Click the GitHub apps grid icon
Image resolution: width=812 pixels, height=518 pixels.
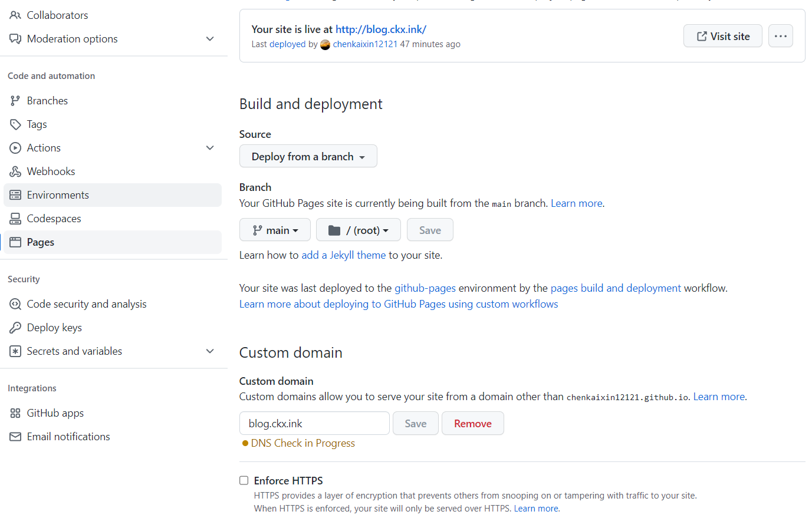(15, 413)
